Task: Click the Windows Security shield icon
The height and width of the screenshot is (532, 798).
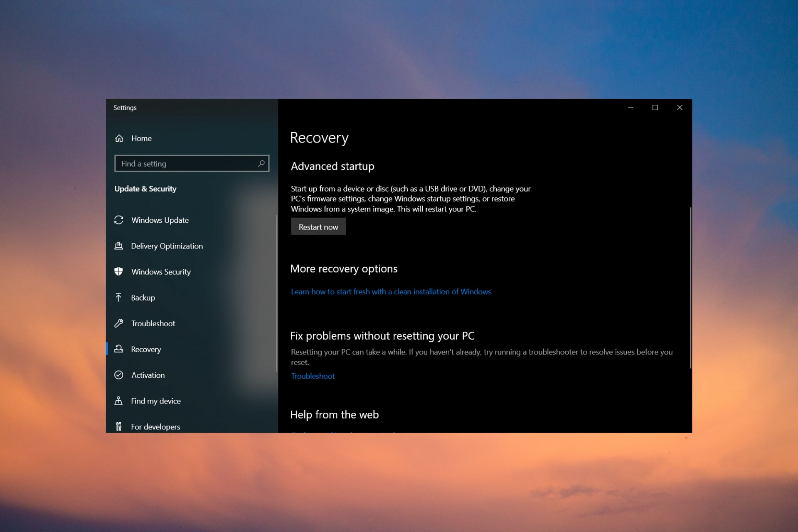Action: (119, 272)
